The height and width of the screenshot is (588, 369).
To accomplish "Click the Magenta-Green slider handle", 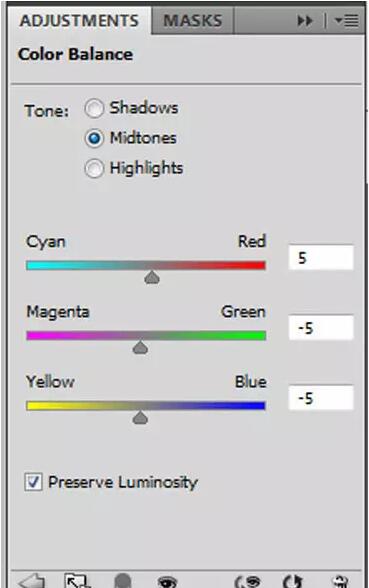I will [140, 348].
